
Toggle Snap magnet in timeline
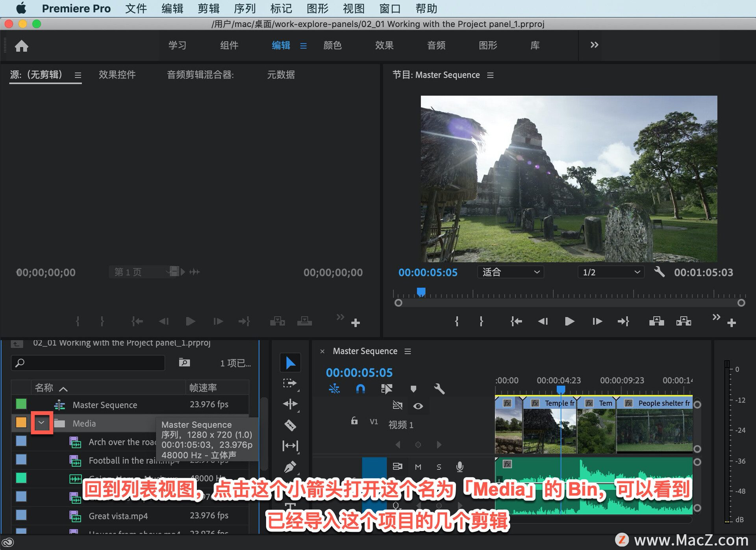tap(360, 389)
